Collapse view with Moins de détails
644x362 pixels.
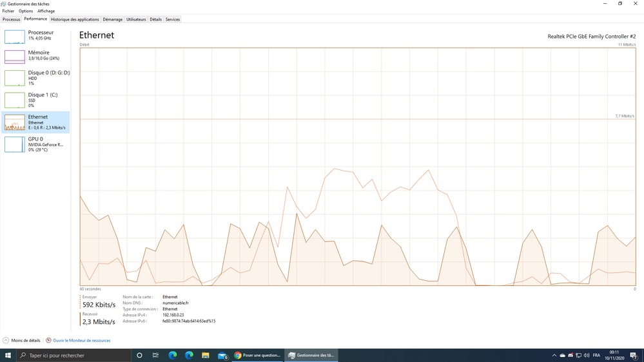point(26,340)
